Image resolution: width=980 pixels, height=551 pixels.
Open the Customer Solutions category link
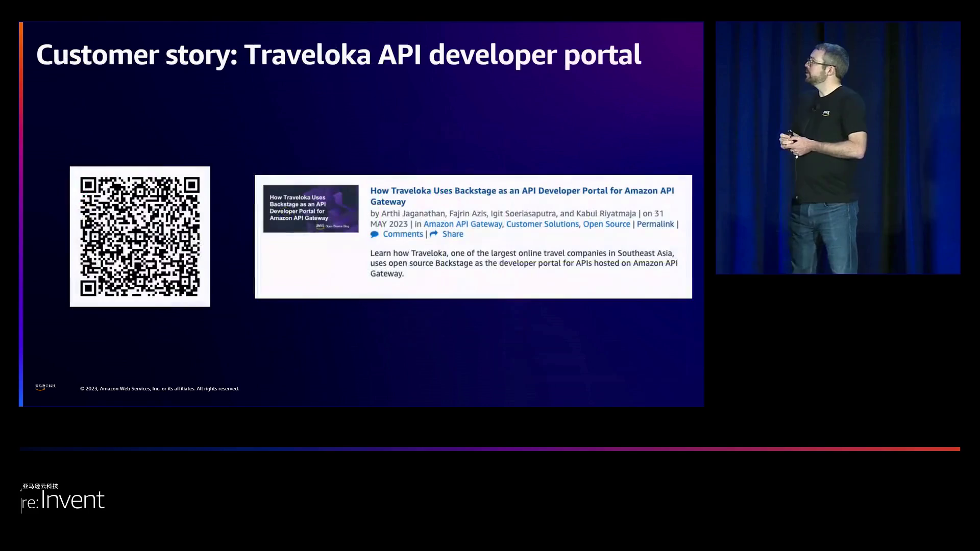point(542,224)
